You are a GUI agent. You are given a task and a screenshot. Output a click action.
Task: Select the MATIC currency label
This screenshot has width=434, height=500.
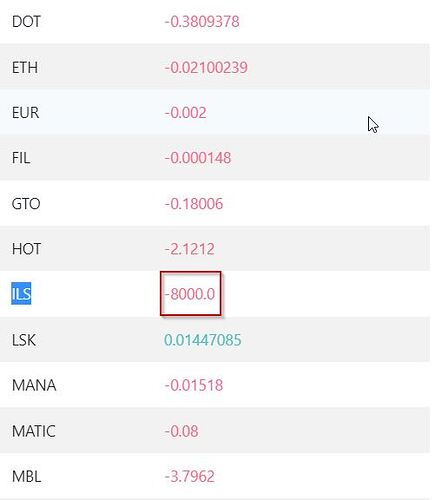click(x=34, y=431)
